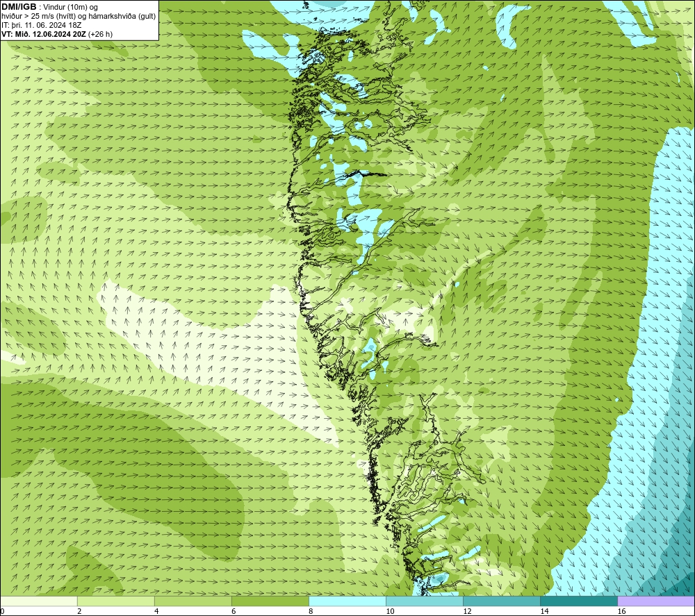
Task: Click the initial time line 'IT: þri. 11. 06. 2024 18Z'
Action: pyautogui.click(x=41, y=25)
